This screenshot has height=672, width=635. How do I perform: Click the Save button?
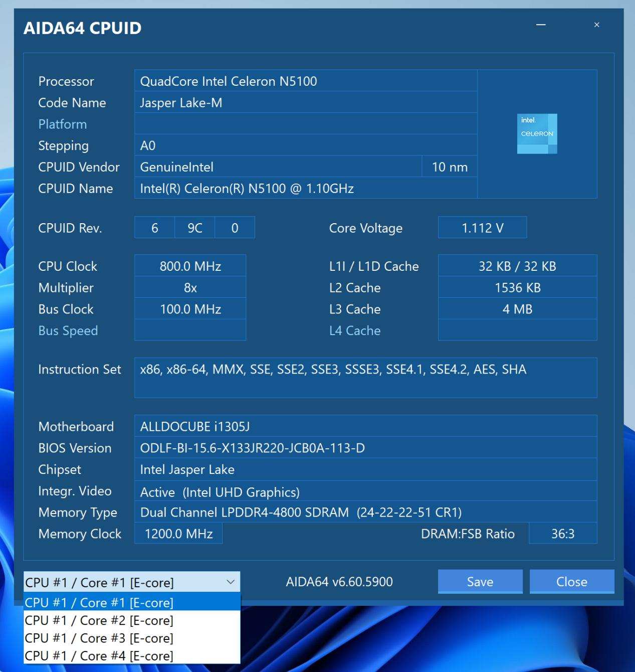[x=480, y=582]
